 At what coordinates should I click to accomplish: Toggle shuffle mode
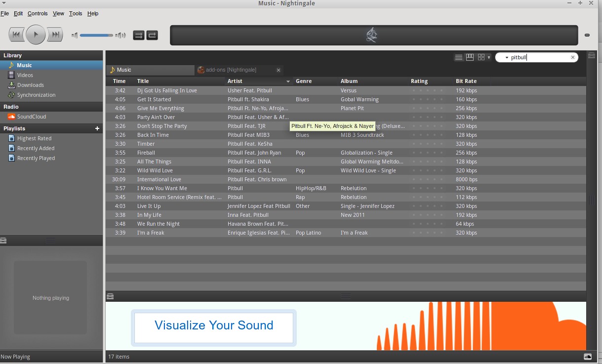tap(139, 35)
